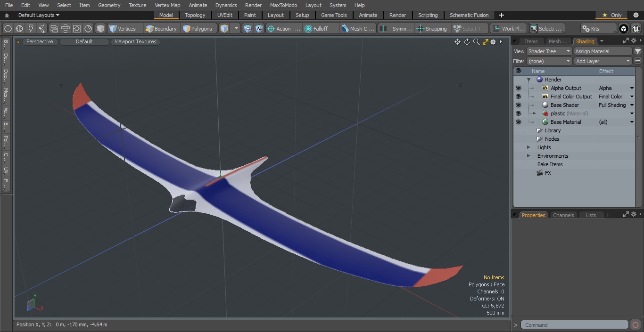
Task: Switch to the Schematic Fusion tab
Action: click(x=469, y=15)
